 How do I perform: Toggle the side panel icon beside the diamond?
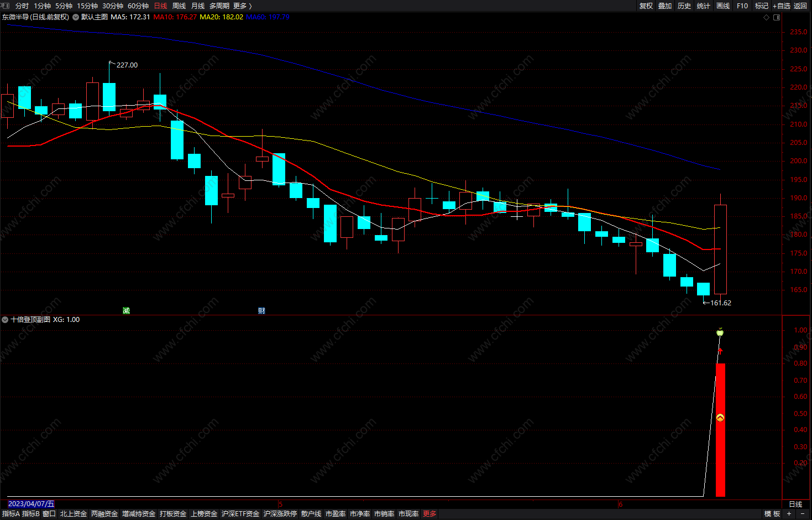(777, 17)
